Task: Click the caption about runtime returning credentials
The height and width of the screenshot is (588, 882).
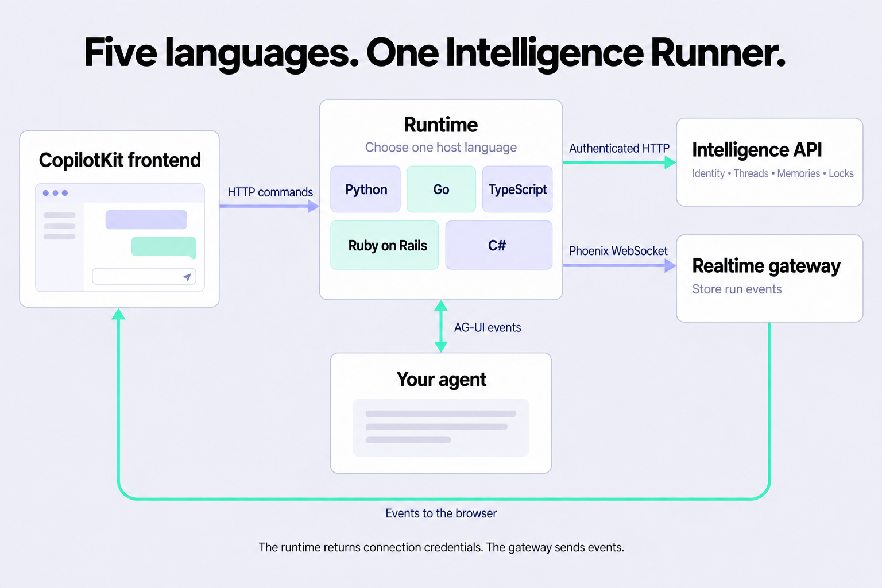Action: click(441, 547)
